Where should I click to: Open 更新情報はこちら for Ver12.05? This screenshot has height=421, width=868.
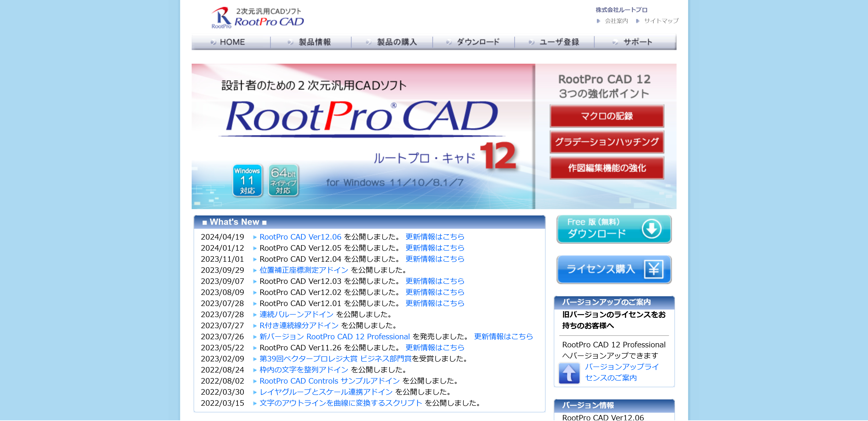pos(435,248)
